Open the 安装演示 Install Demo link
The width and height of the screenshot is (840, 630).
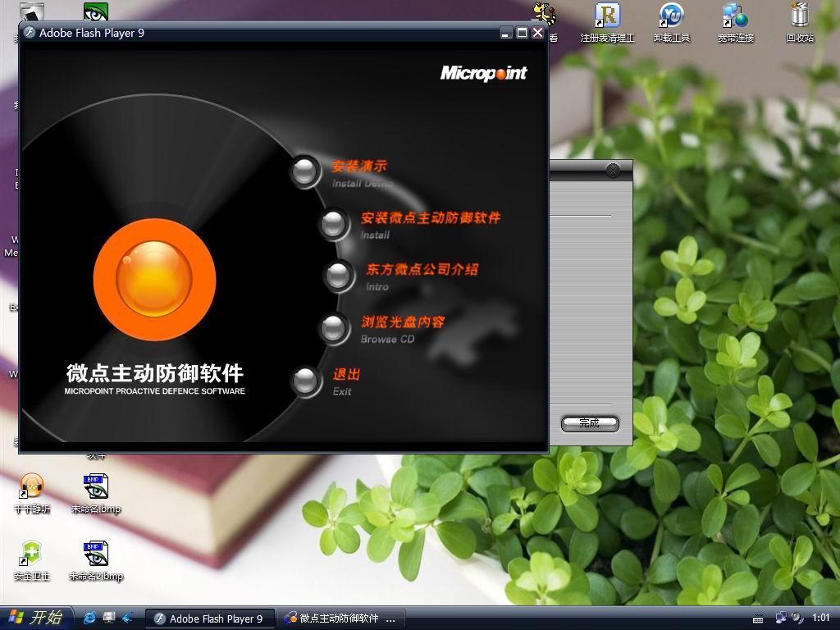(x=362, y=174)
